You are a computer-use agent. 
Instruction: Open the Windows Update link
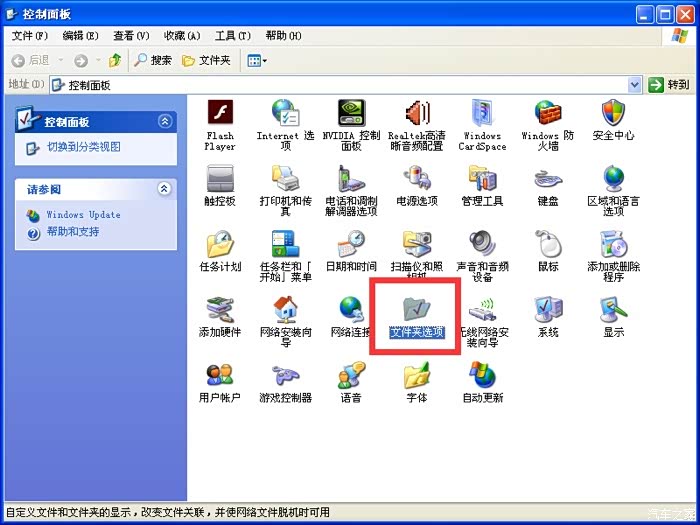tap(83, 215)
